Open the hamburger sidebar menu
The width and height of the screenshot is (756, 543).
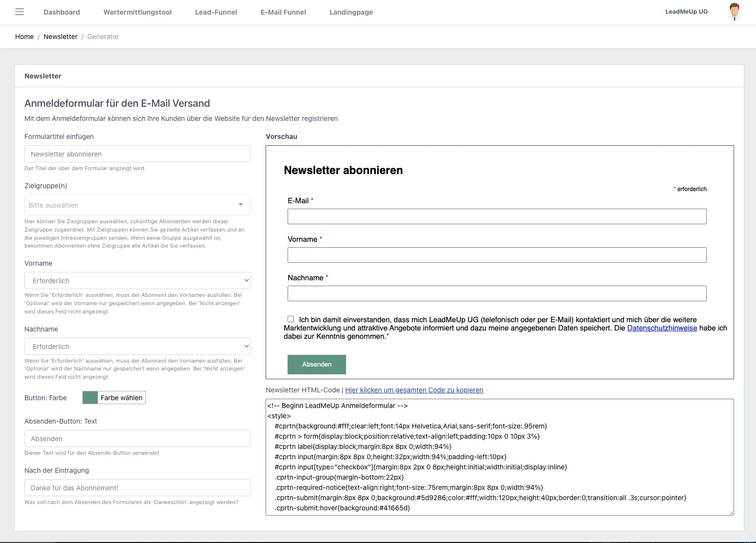[19, 12]
